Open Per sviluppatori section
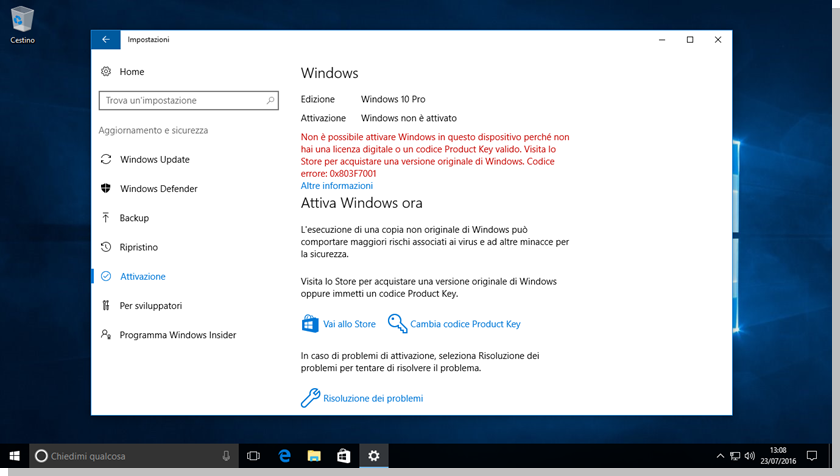840x476 pixels. coord(151,306)
